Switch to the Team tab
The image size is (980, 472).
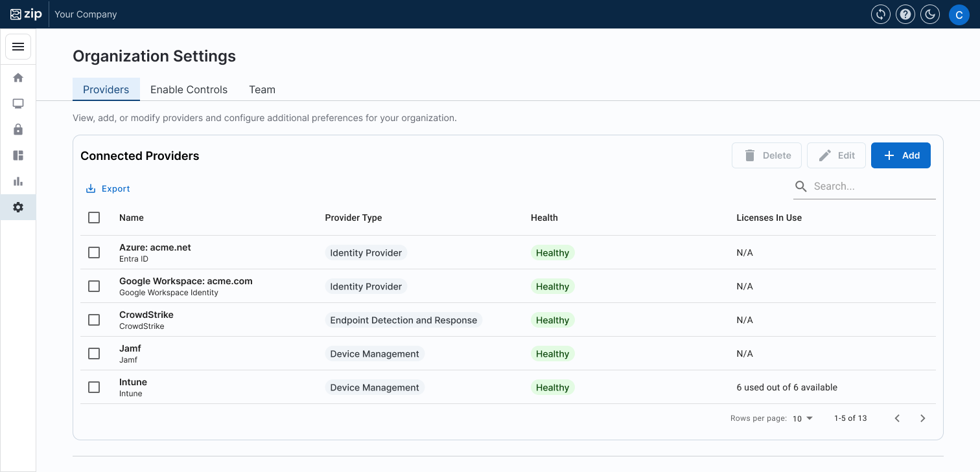pyautogui.click(x=262, y=89)
